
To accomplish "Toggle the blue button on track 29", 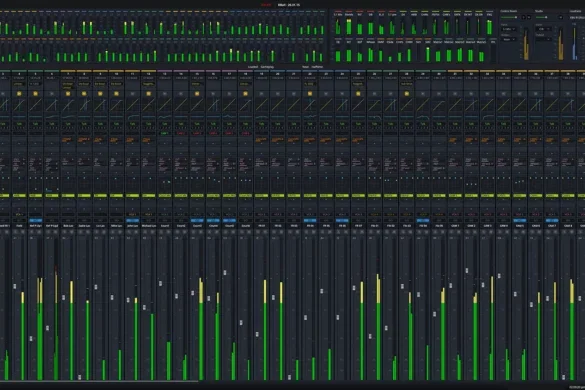I will 423,221.
